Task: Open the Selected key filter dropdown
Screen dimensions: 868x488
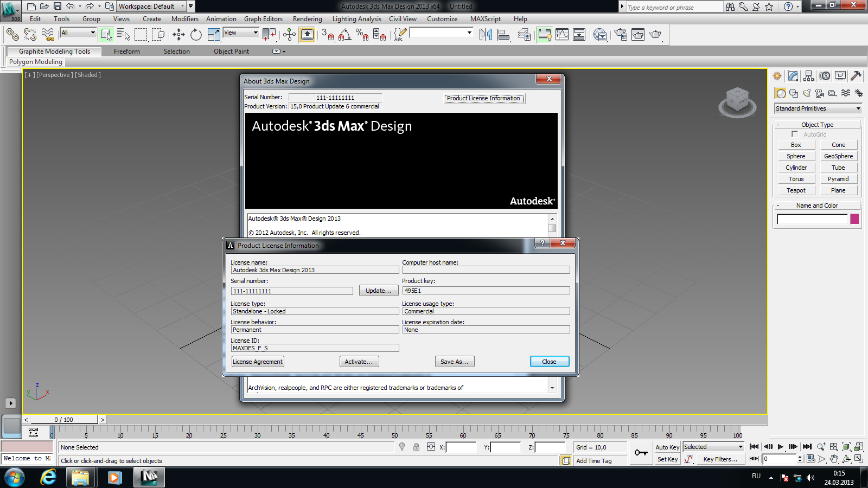Action: coord(713,447)
